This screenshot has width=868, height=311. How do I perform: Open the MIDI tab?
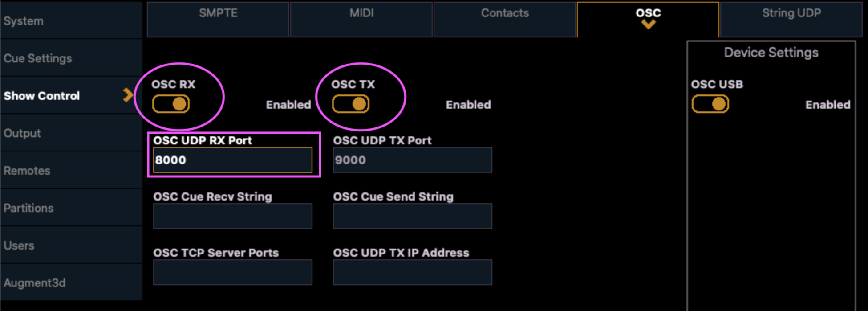[x=361, y=13]
